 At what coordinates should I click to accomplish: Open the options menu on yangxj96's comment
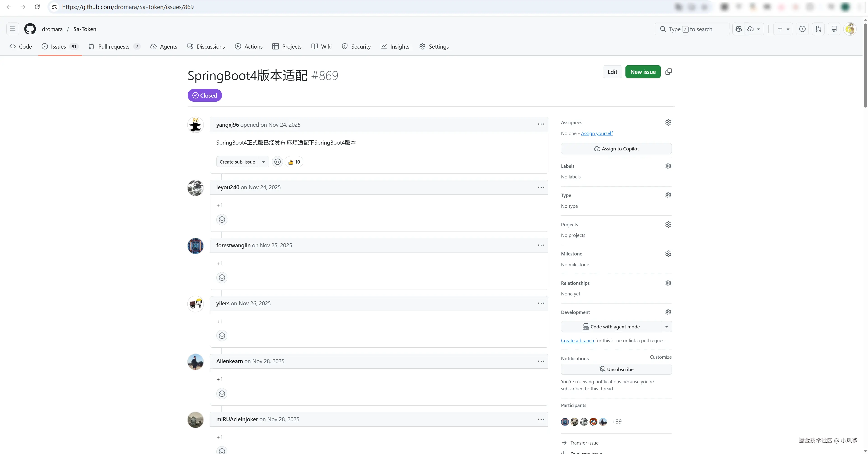coord(541,124)
